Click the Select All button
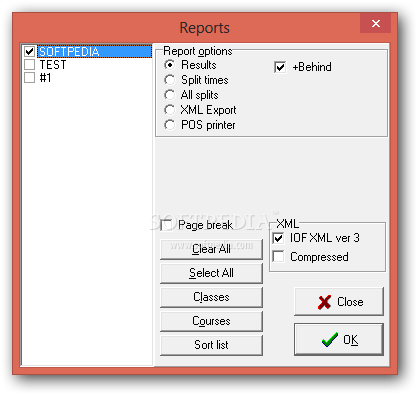Screen dimensions: 418x395 click(211, 273)
